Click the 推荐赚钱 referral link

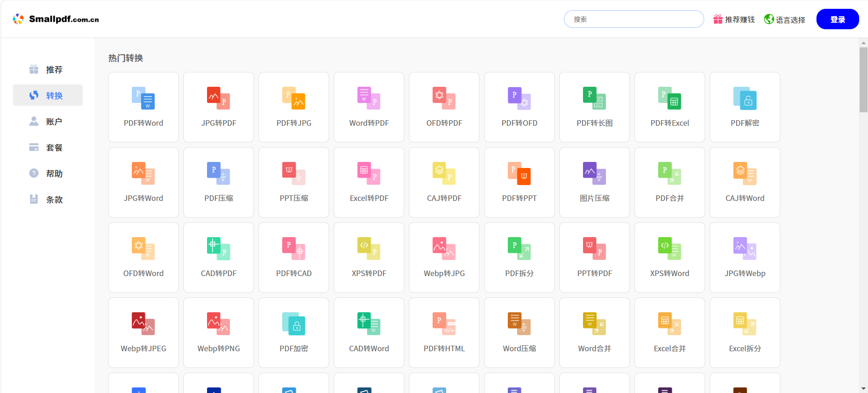point(734,19)
